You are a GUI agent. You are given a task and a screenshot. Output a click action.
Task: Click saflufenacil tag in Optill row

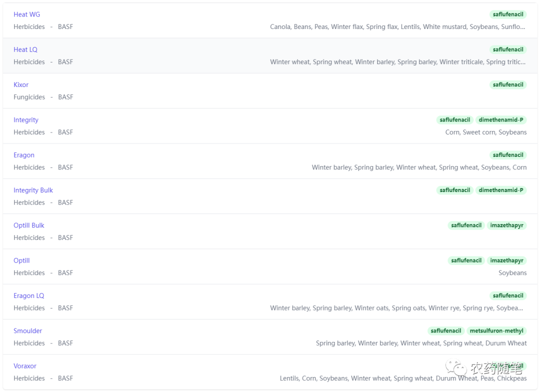pos(466,260)
